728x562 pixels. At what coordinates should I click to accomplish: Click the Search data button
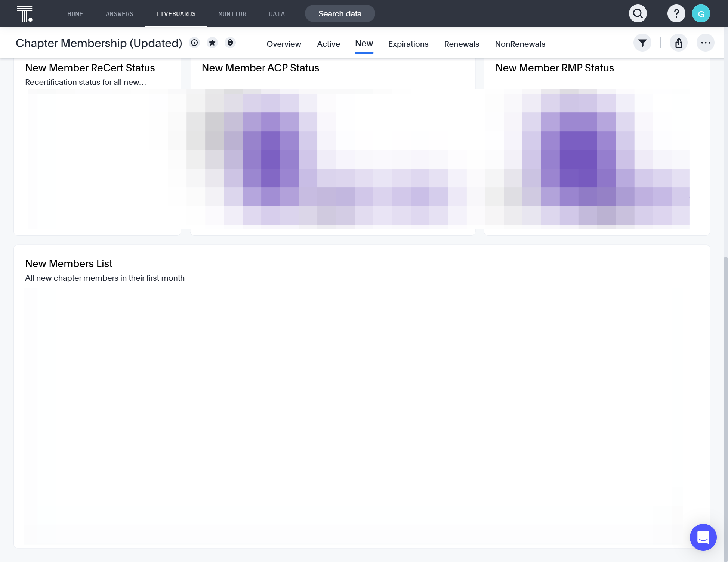[340, 14]
